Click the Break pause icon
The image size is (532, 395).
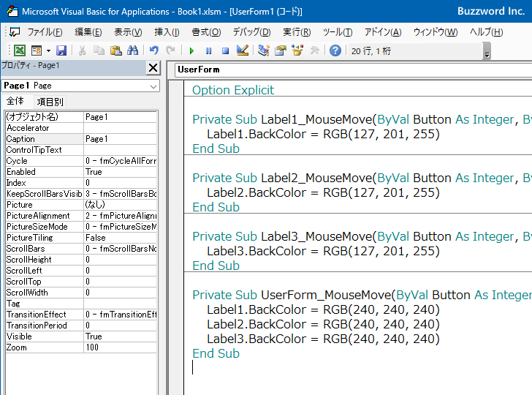(x=208, y=51)
